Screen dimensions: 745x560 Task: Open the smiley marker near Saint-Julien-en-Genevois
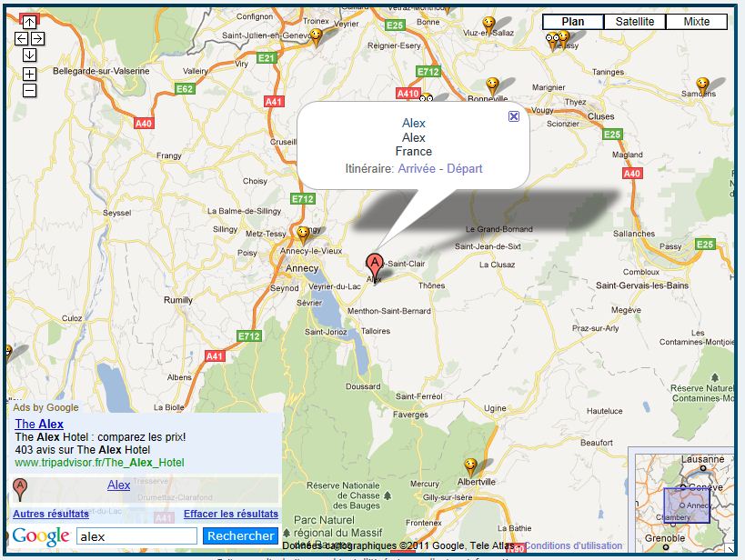click(x=316, y=36)
